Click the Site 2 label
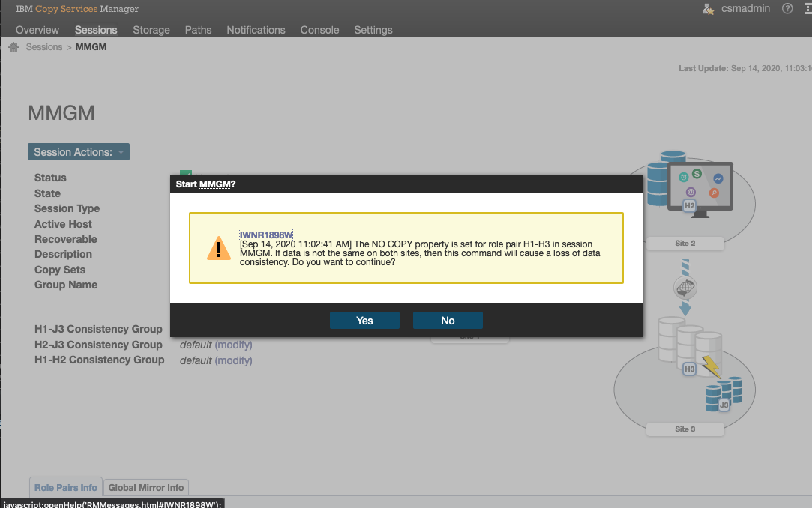Image resolution: width=812 pixels, height=508 pixels. click(685, 244)
